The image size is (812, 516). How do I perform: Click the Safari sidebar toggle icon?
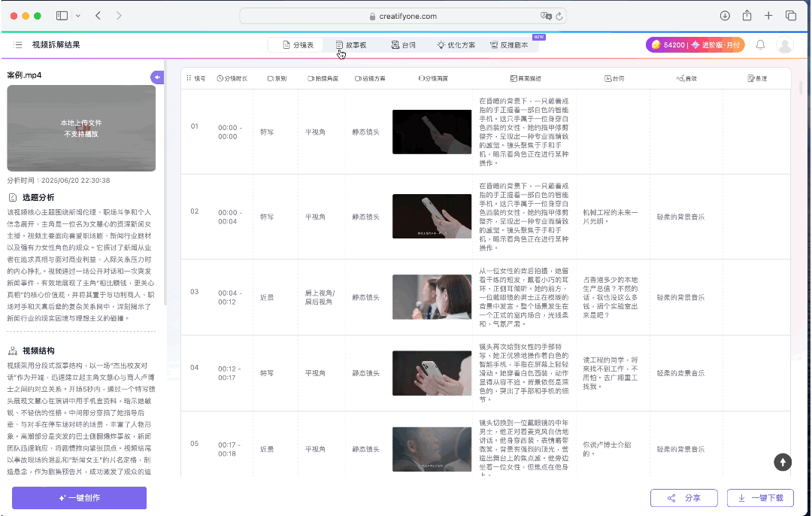(x=62, y=16)
